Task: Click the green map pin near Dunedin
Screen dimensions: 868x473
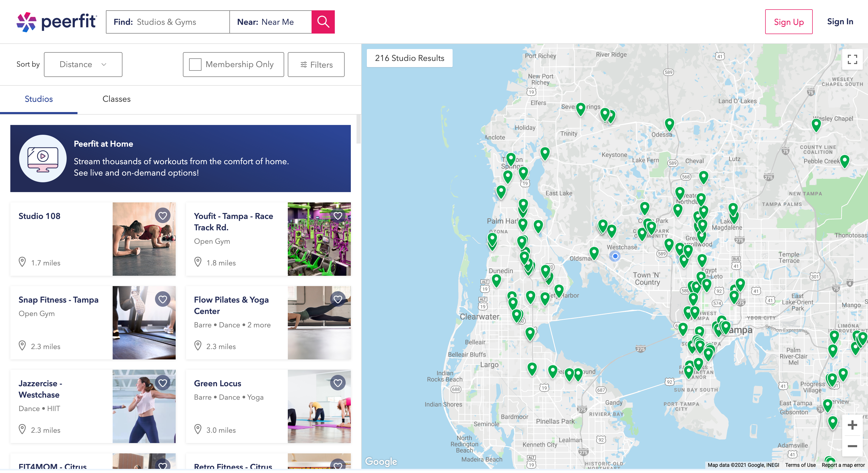Action: pyautogui.click(x=496, y=280)
